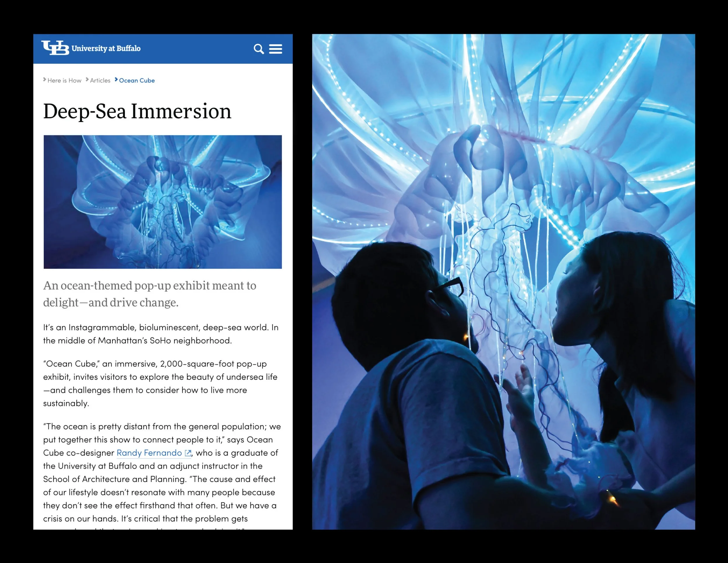This screenshot has width=728, height=563.
Task: Go to Here is How breadcrumb
Action: click(x=64, y=80)
